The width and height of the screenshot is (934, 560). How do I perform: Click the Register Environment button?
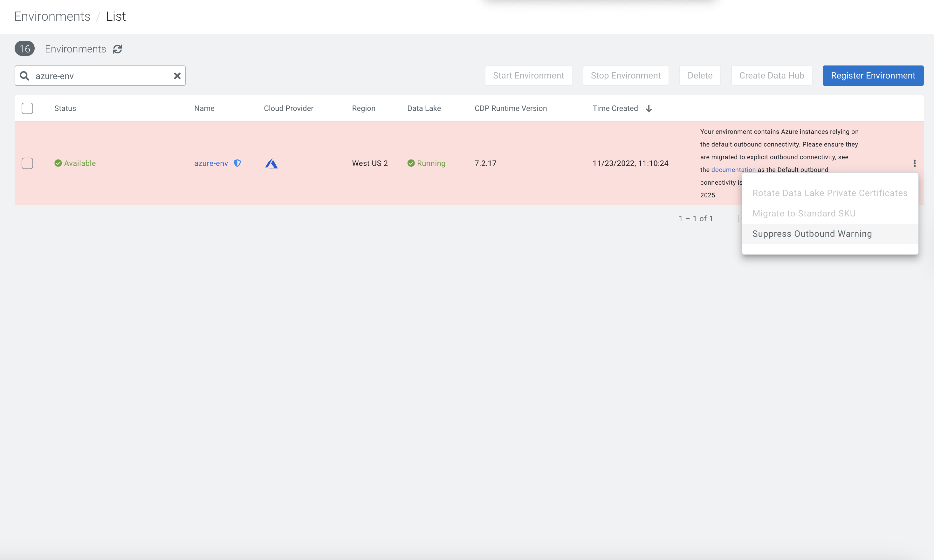[x=873, y=75]
